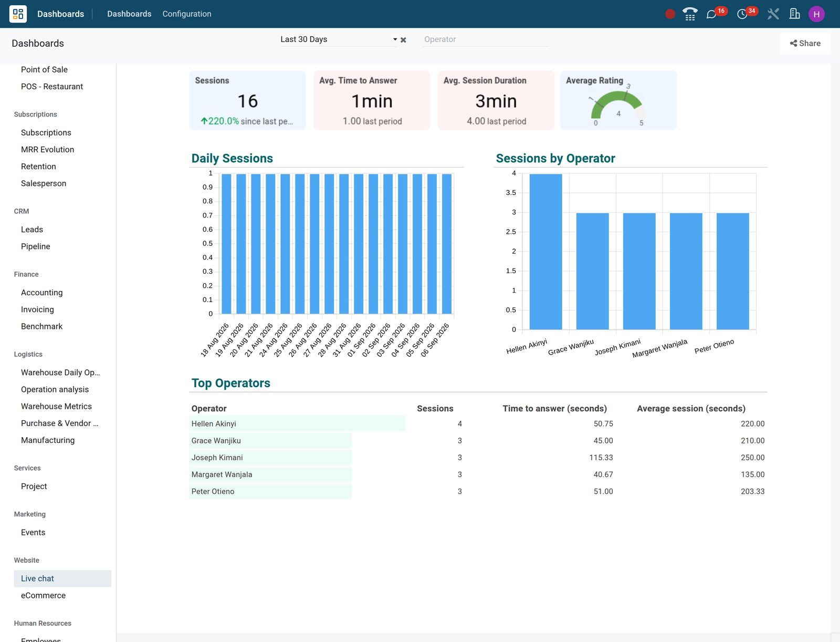Click the Hellen Akinyi operator row
Viewport: 840px width, 642px height.
coord(478,423)
